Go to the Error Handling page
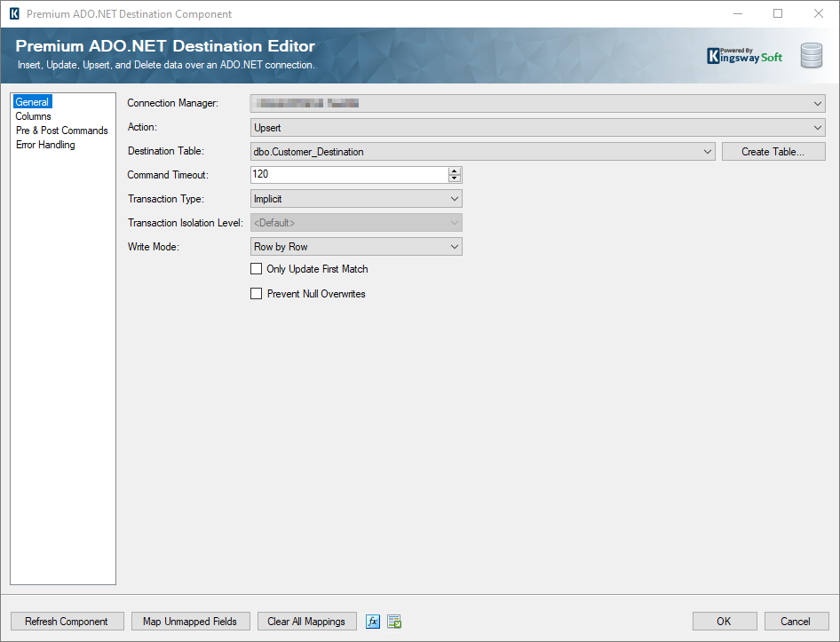 point(45,145)
